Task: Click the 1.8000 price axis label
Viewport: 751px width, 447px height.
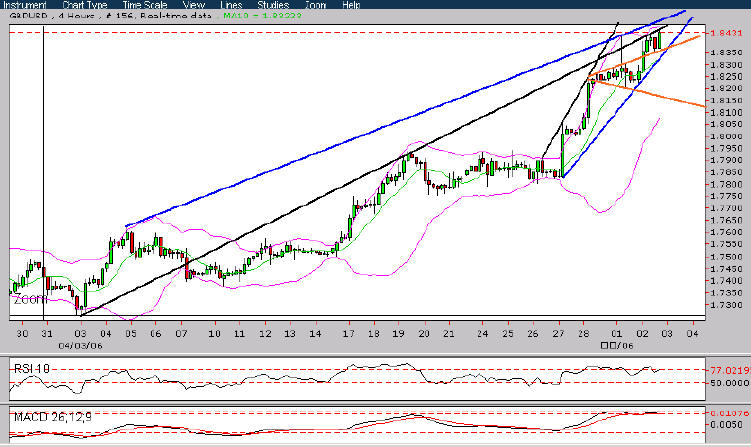Action: pos(726,136)
